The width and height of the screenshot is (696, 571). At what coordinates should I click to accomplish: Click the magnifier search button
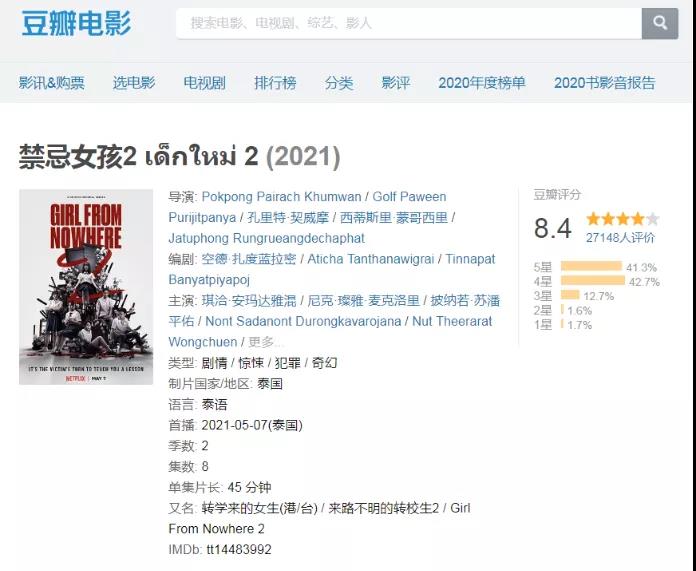pos(660,23)
